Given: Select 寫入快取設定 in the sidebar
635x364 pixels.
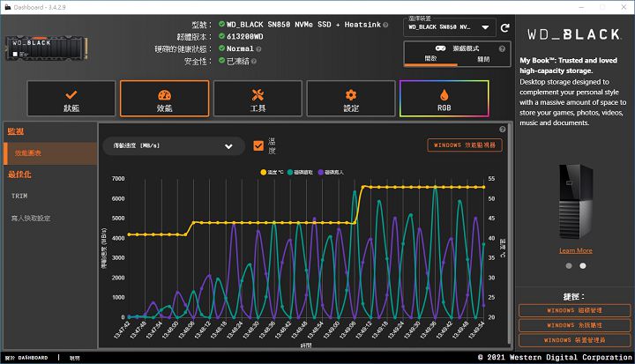Looking at the screenshot, I should point(31,218).
